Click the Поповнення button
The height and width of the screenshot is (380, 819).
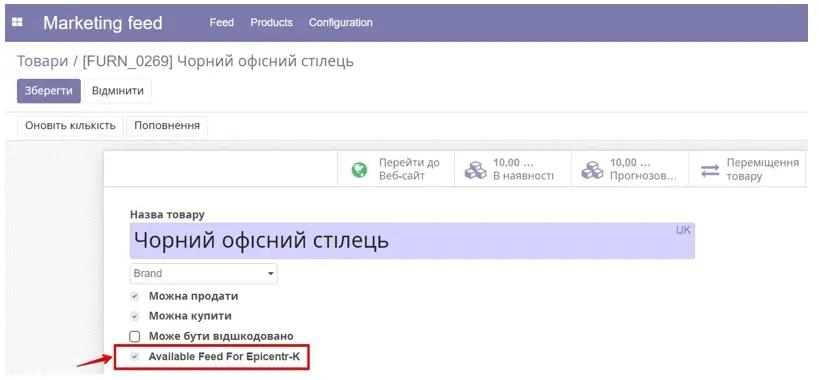click(x=167, y=126)
